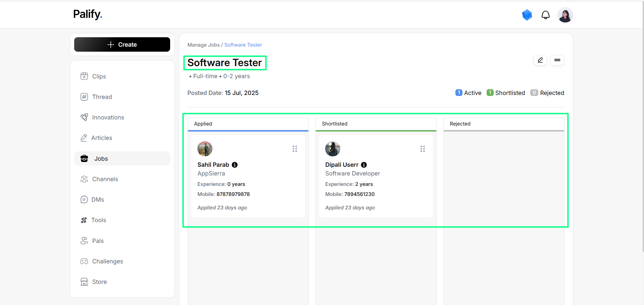Select the Shortlisted column header

pos(376,124)
